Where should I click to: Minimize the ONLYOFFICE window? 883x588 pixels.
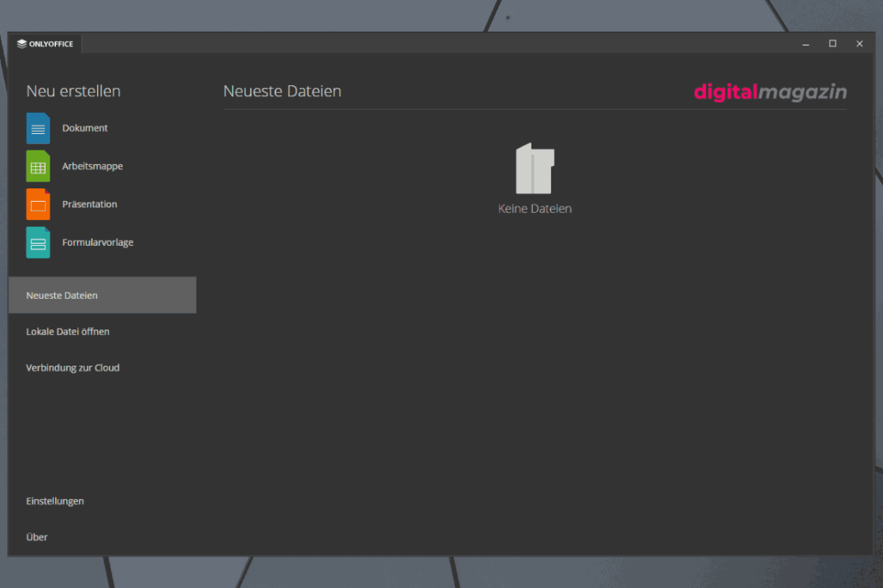point(806,44)
